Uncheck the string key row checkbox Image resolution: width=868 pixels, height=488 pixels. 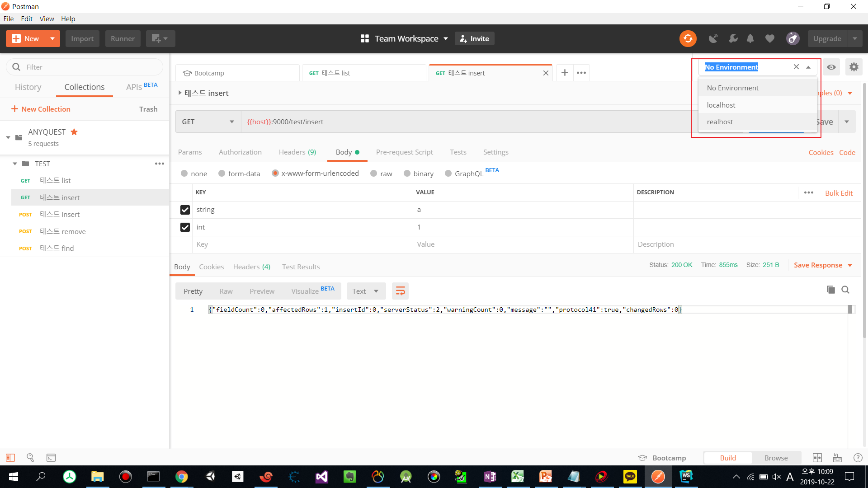pyautogui.click(x=185, y=210)
